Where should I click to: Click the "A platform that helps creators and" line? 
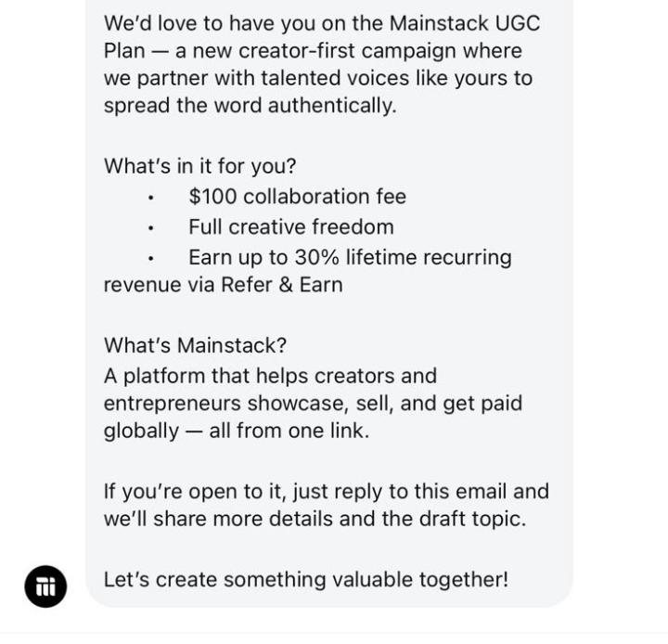click(x=271, y=377)
